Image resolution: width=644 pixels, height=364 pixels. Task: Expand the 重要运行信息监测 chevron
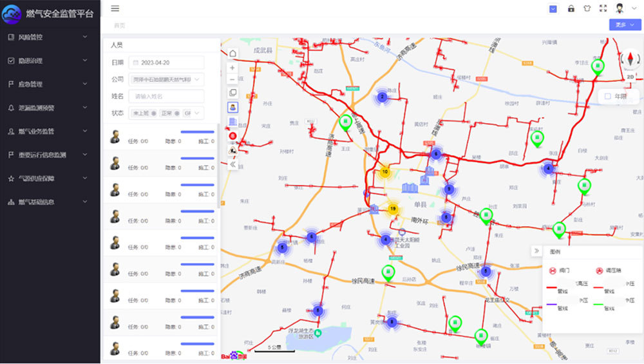coord(85,155)
